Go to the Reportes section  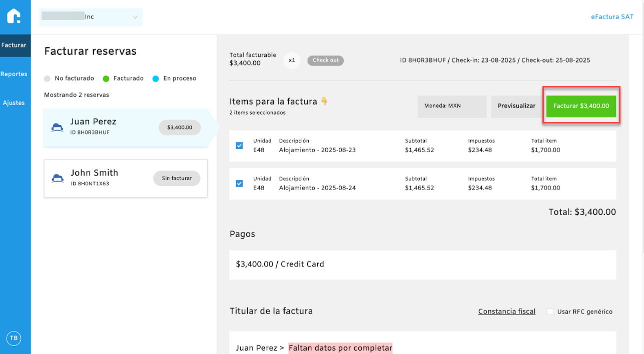coord(14,74)
